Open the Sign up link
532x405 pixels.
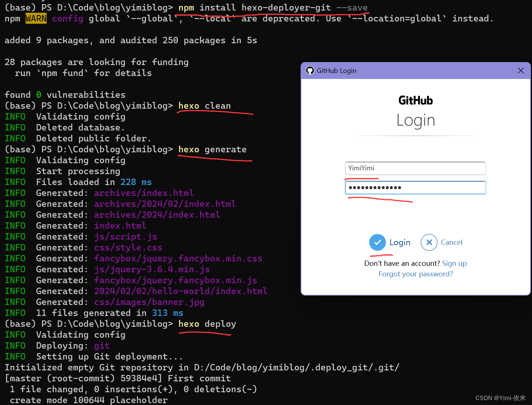[454, 263]
